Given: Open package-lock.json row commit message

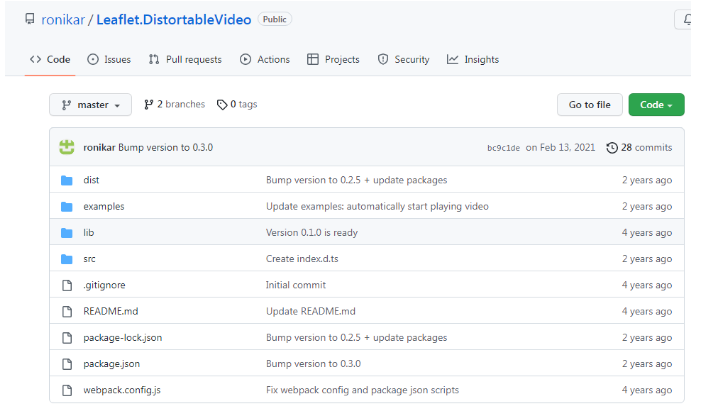Looking at the screenshot, I should click(x=356, y=338).
